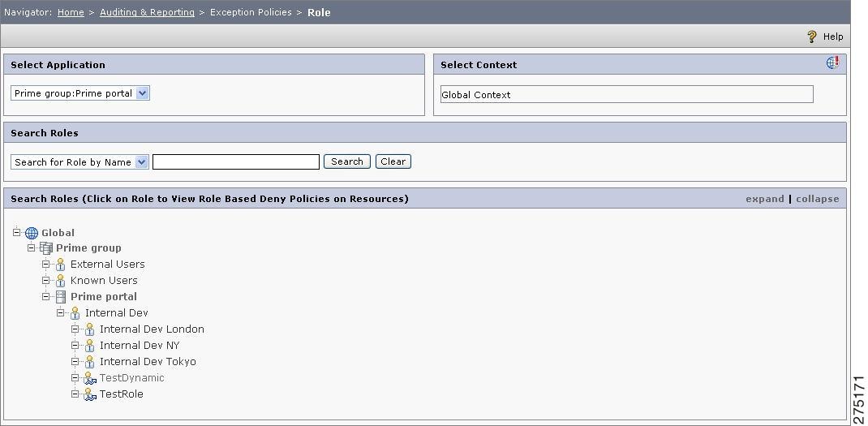Go to Home in the navigator
Viewport: 868px width, 426px height.
71,12
